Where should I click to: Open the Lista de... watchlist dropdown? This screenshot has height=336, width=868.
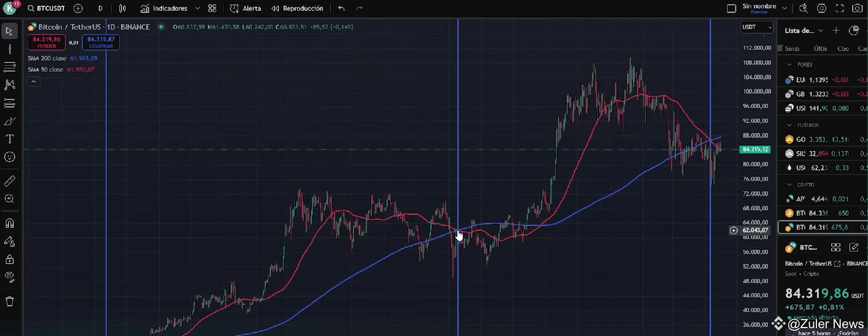coord(804,30)
